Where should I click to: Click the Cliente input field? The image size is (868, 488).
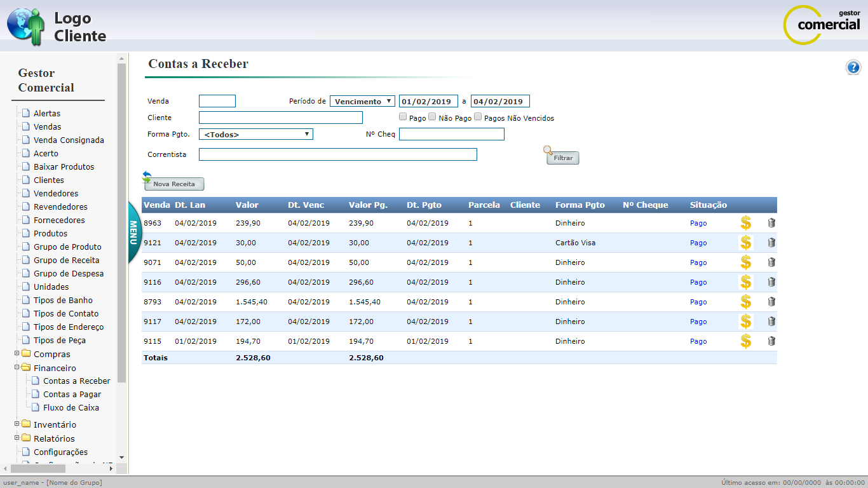coord(281,118)
